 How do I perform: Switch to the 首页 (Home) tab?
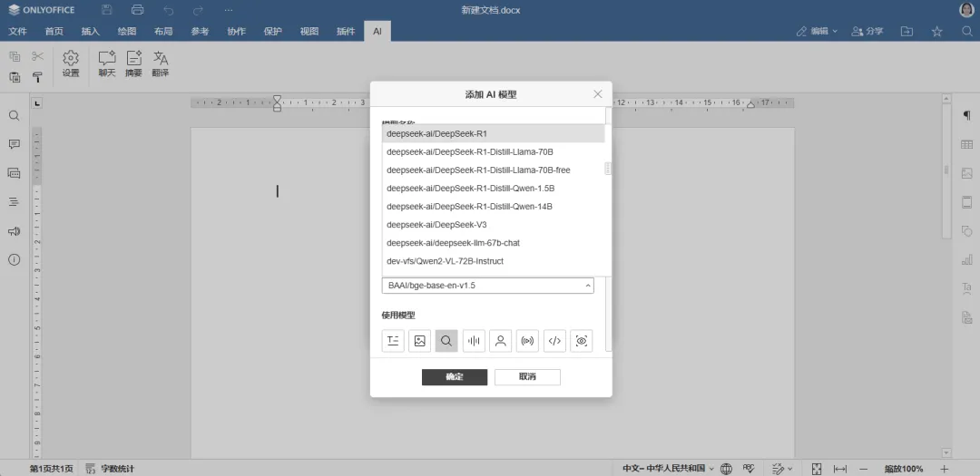(54, 31)
